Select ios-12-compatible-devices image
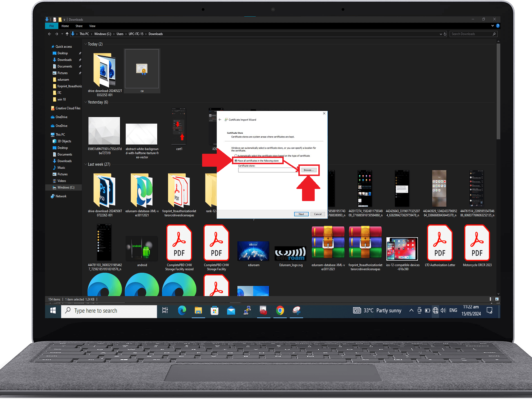The width and height of the screenshot is (532, 399). [x=403, y=253]
